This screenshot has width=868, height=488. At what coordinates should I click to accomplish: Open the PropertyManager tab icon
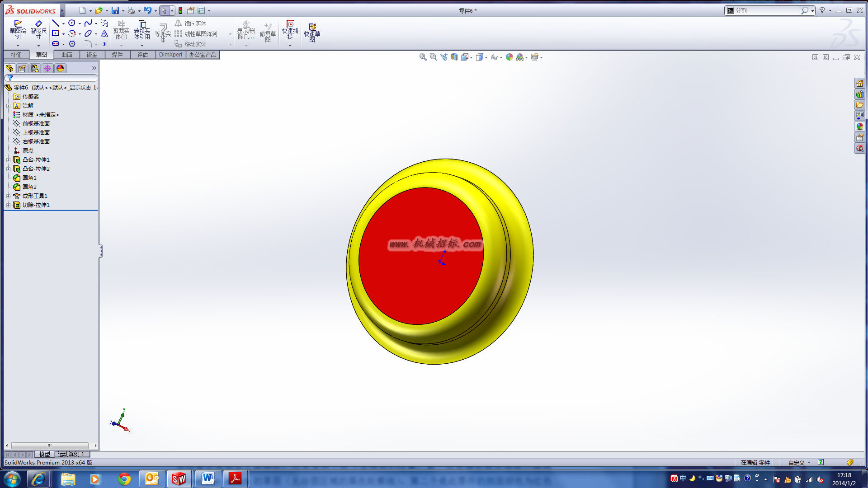point(22,68)
